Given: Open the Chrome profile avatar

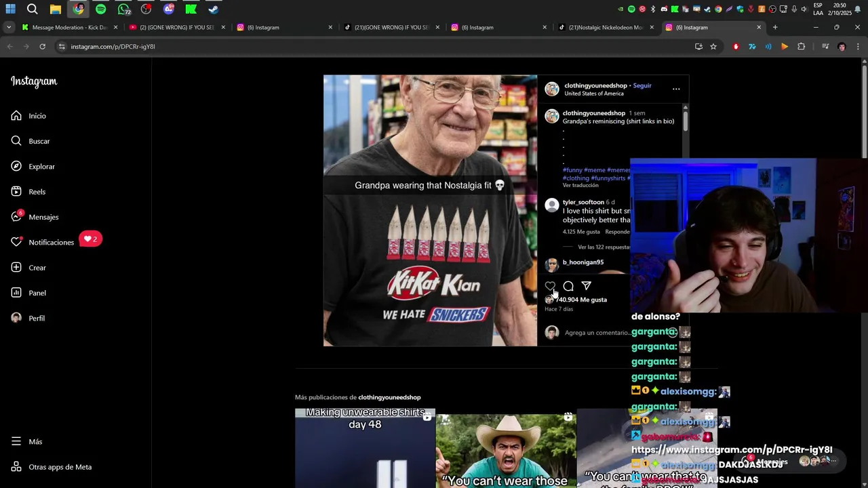Looking at the screenshot, I should pos(842,47).
